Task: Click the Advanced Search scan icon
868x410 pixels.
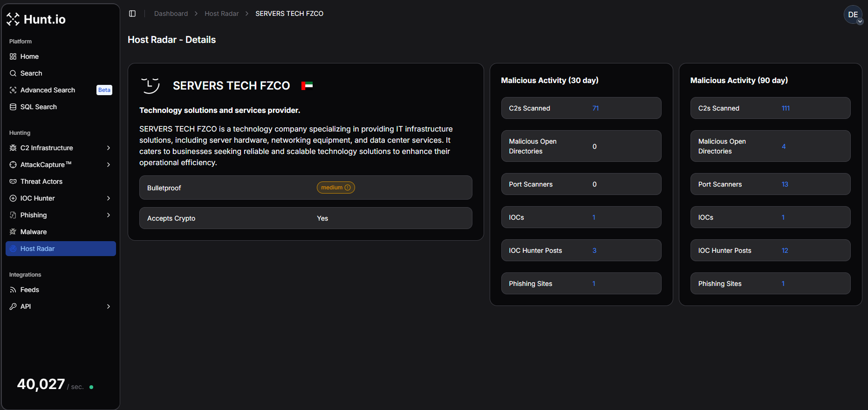Action: 13,90
